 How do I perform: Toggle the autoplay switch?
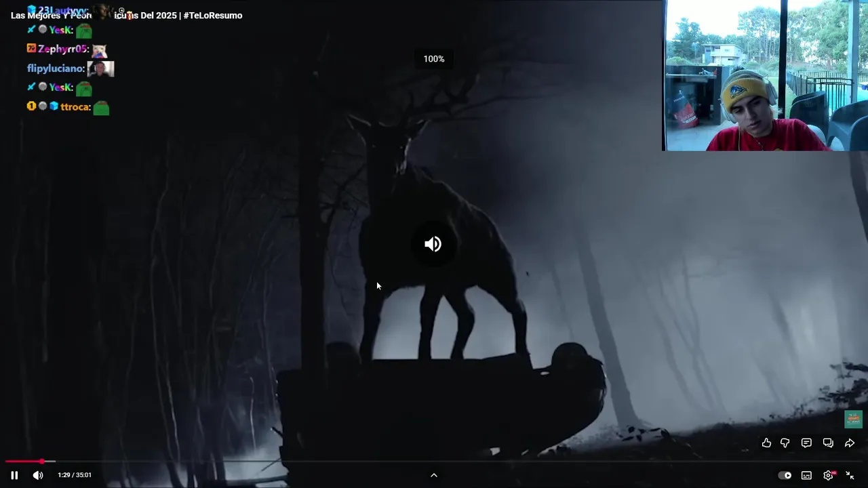pos(785,475)
